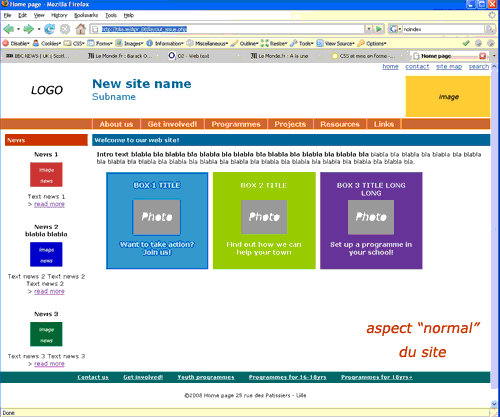Click read more under Text news 1
The width and height of the screenshot is (500, 417).
click(49, 204)
